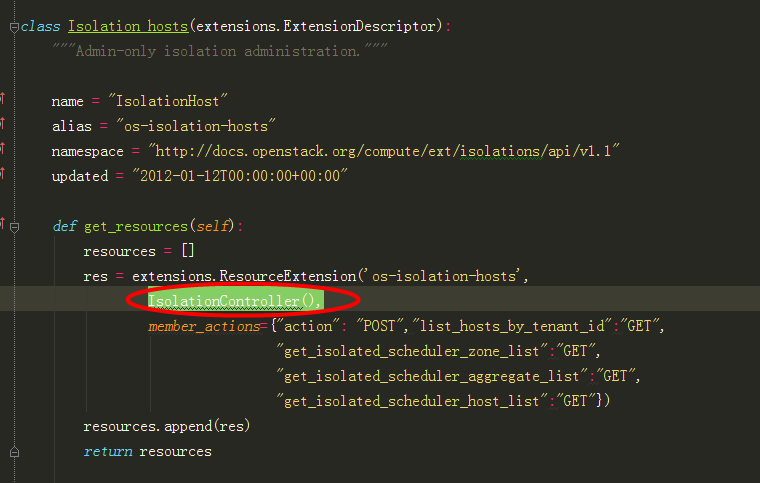Click the "POST" value
Screen dimensions: 760x483
click(x=379, y=326)
